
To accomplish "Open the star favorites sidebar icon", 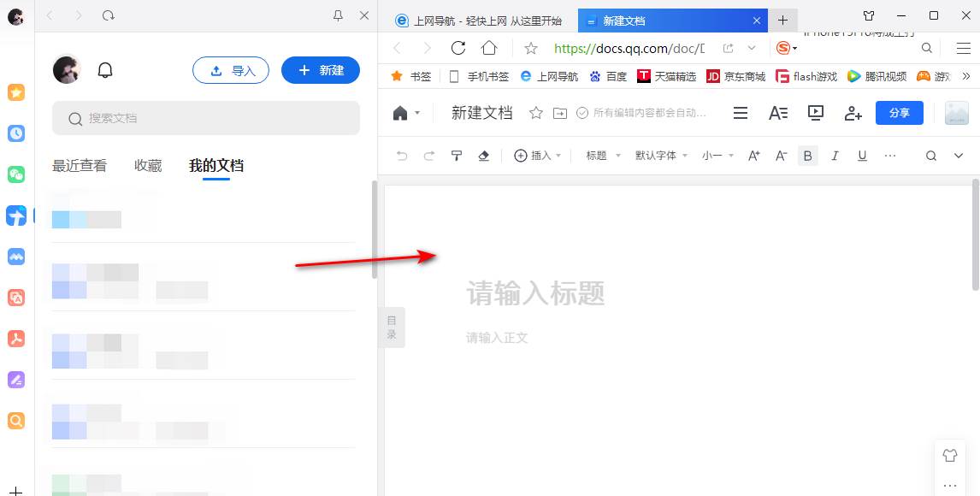I will (x=16, y=93).
